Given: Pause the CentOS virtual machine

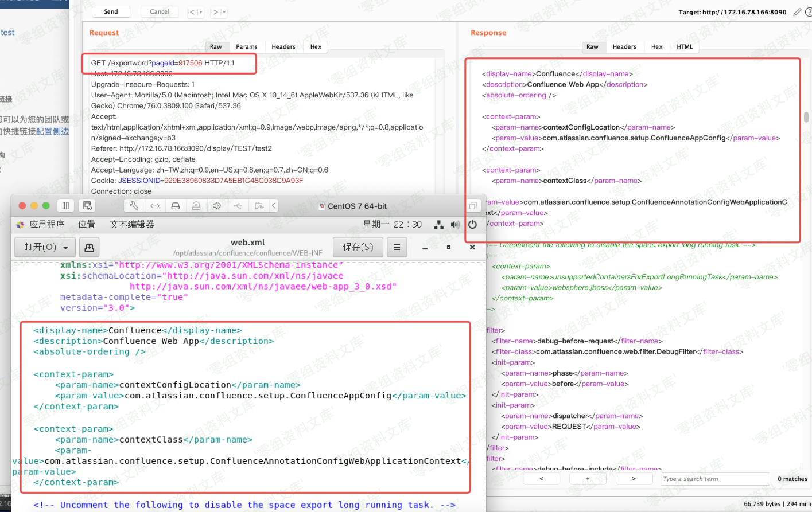Looking at the screenshot, I should (x=65, y=206).
